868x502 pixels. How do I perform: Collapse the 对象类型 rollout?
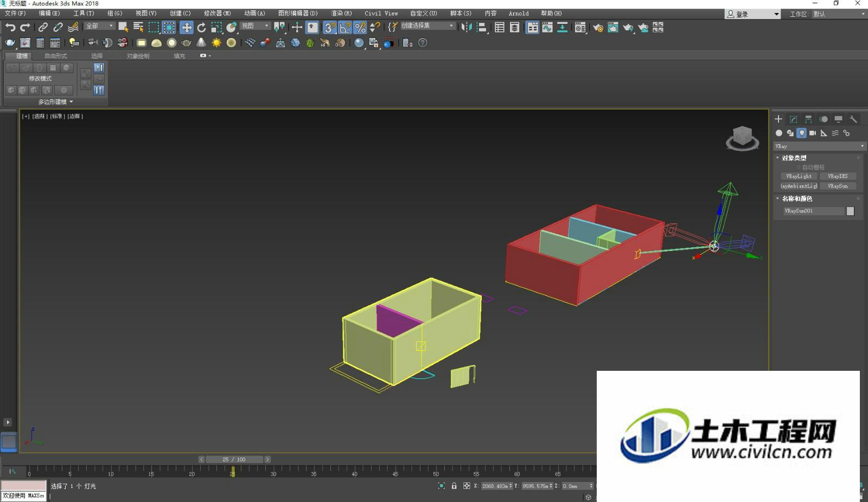794,158
